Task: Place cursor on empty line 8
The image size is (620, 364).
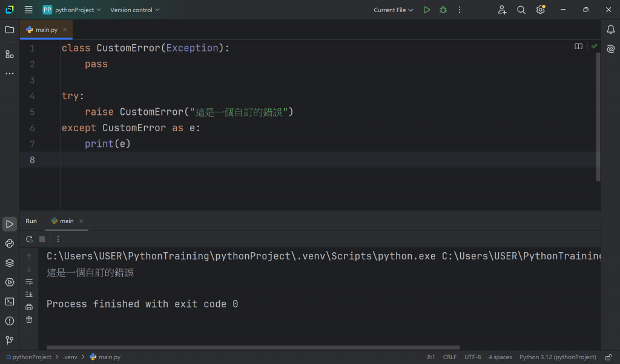Action: (330, 160)
